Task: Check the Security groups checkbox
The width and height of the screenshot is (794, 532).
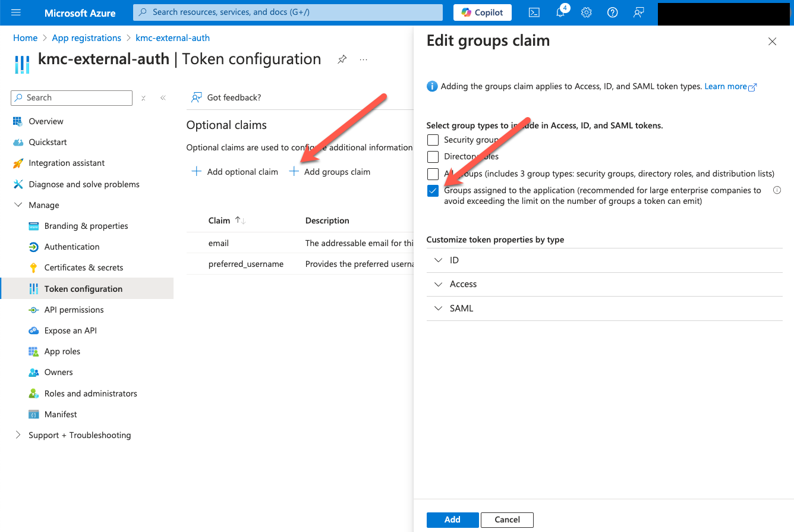Action: 433,139
